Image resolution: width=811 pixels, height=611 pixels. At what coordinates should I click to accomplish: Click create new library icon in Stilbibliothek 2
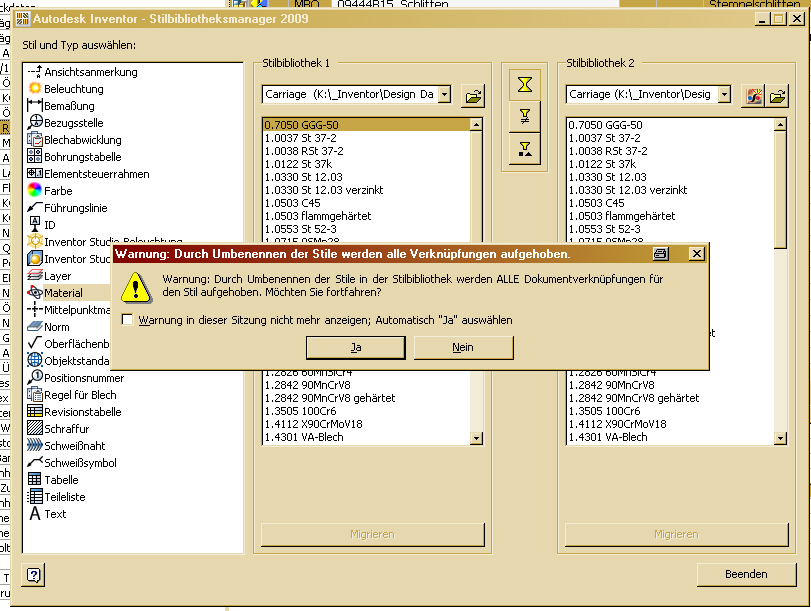click(x=754, y=96)
